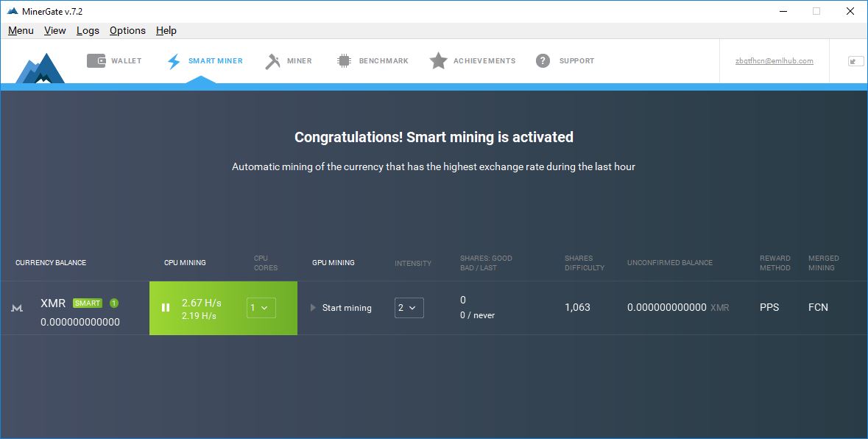
Task: Open the GPU intensity dropdown
Action: click(409, 308)
